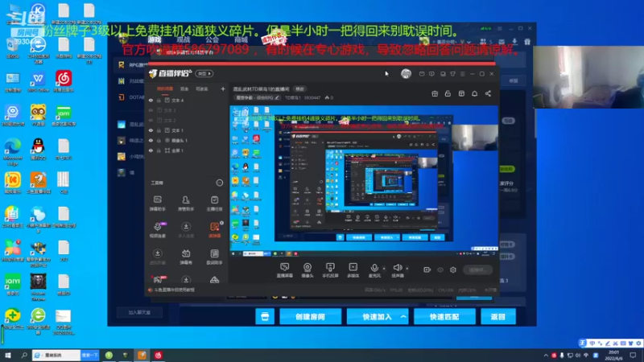Screen dimensions: 644x362
Task: Expand the speaker options arrow
Action: pyautogui.click(x=407, y=269)
